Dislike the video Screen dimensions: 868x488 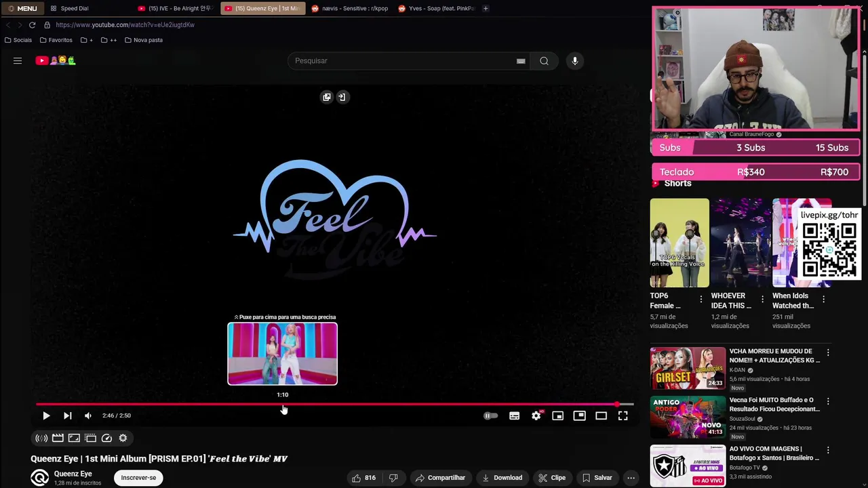click(x=393, y=478)
